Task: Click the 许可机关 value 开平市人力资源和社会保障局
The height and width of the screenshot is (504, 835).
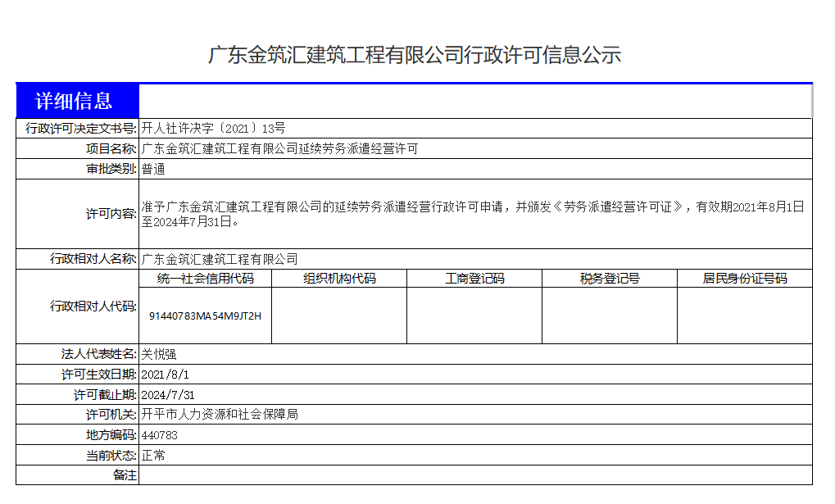Action: pyautogui.click(x=219, y=415)
